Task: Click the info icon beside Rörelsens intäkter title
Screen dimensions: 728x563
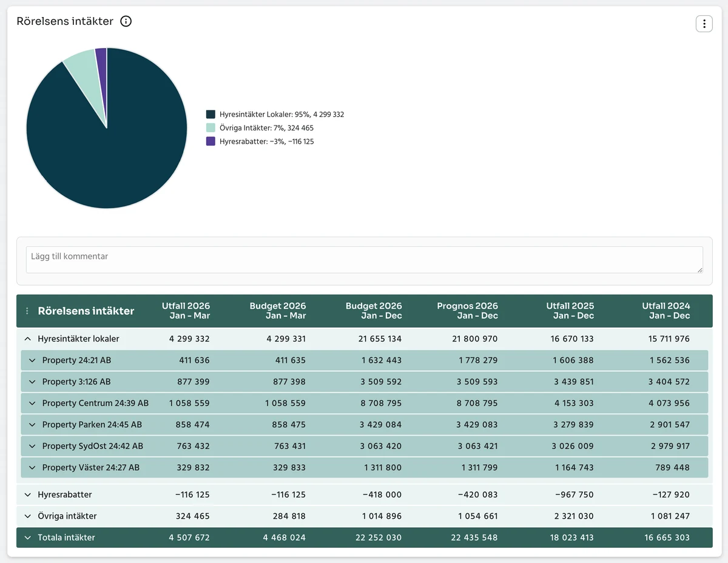Action: pyautogui.click(x=126, y=21)
